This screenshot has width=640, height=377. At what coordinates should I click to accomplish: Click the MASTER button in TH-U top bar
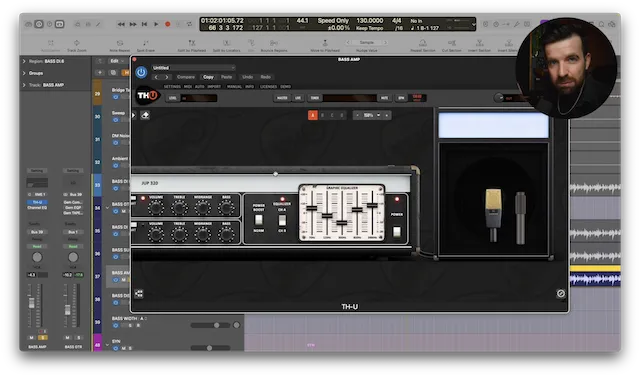(282, 98)
